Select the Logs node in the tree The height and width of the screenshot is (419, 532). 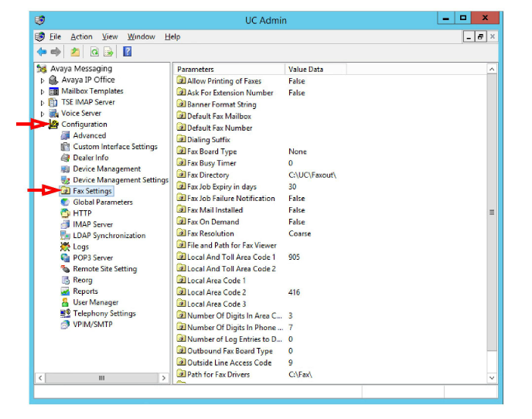click(x=80, y=247)
